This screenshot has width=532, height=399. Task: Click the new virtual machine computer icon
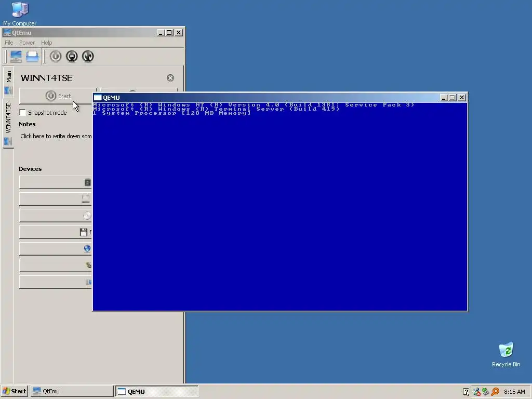[16, 56]
